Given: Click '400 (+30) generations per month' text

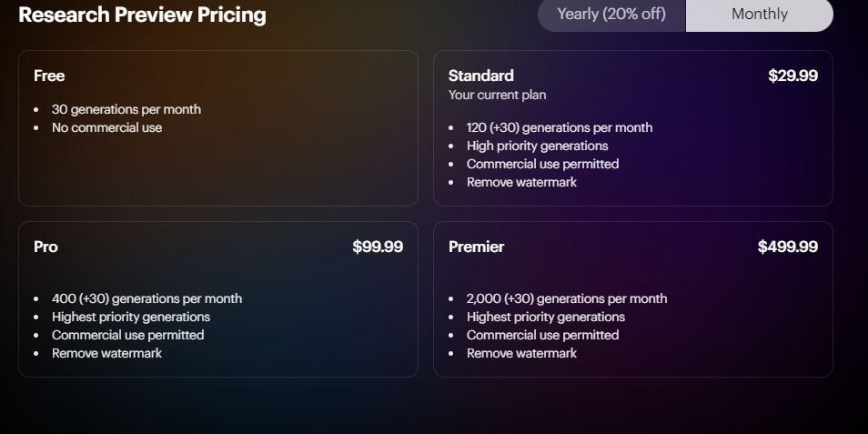Looking at the screenshot, I should [146, 299].
